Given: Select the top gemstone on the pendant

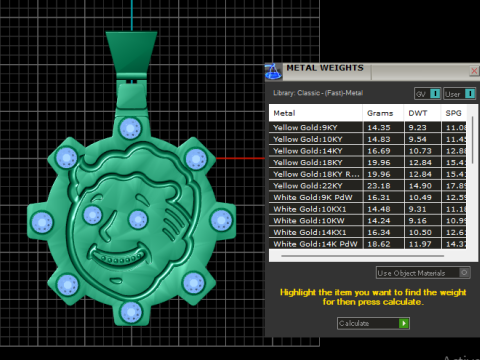Looking at the screenshot, I should click(x=130, y=128).
